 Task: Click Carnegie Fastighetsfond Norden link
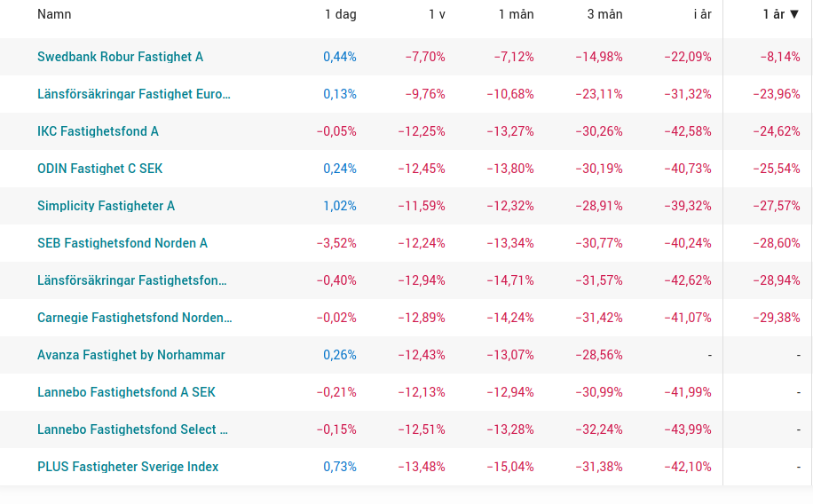tap(135, 318)
